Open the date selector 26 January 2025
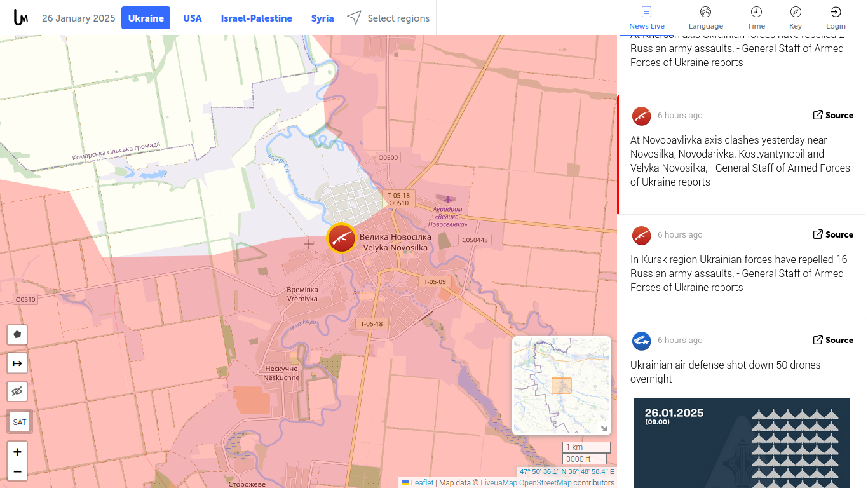The width and height of the screenshot is (868, 488). [79, 18]
